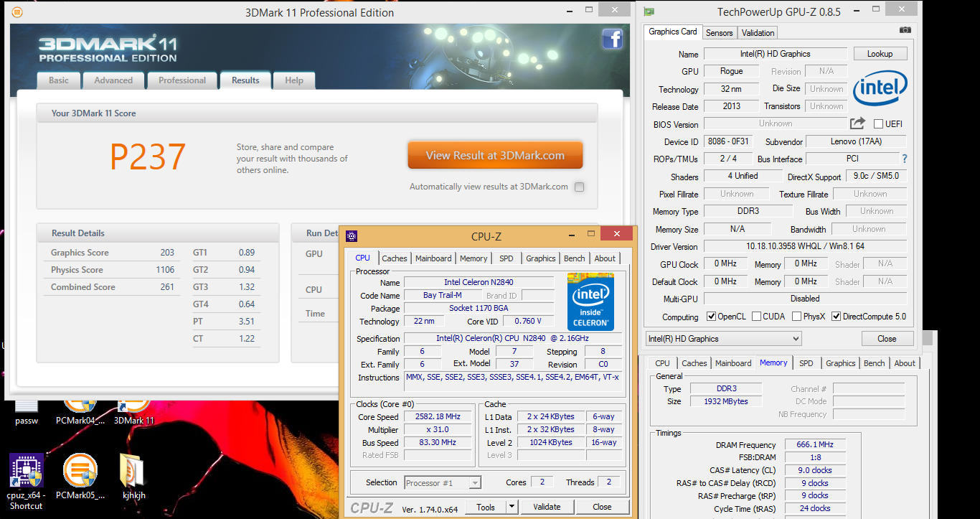
Task: Click the DRAM Frequency 666.1 MHz value
Action: tap(815, 445)
